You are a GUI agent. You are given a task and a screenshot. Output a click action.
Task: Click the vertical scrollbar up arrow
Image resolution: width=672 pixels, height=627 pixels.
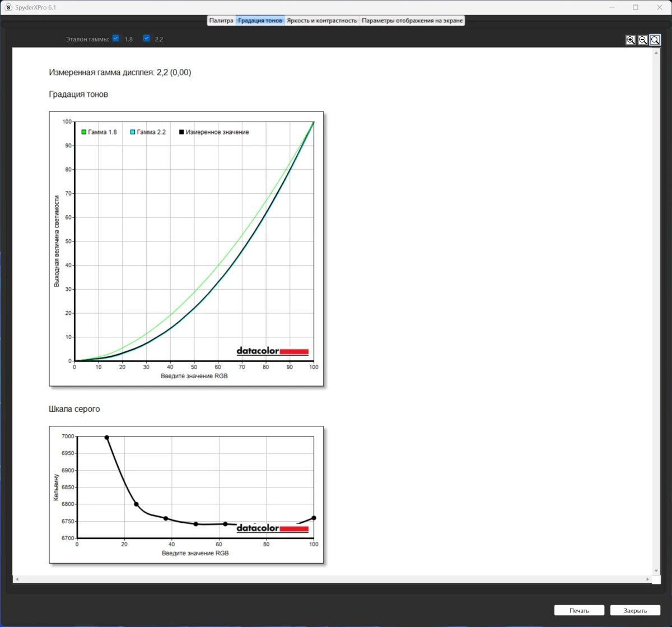pyautogui.click(x=656, y=52)
